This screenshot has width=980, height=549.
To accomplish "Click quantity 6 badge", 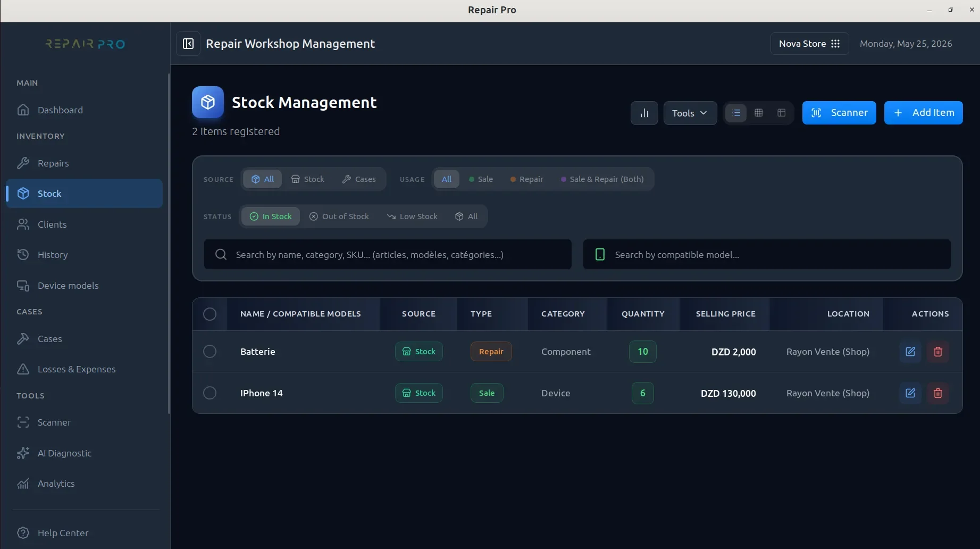I will [x=642, y=393].
